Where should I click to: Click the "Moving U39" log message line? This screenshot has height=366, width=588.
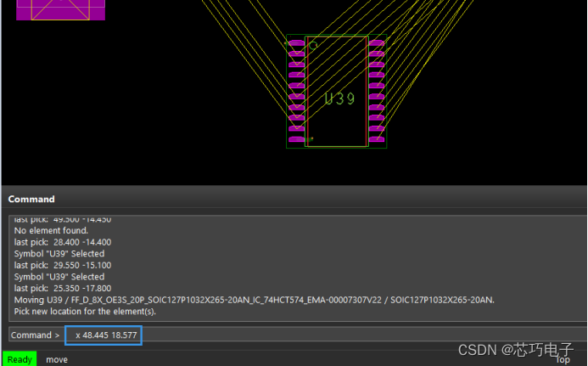[x=255, y=300]
